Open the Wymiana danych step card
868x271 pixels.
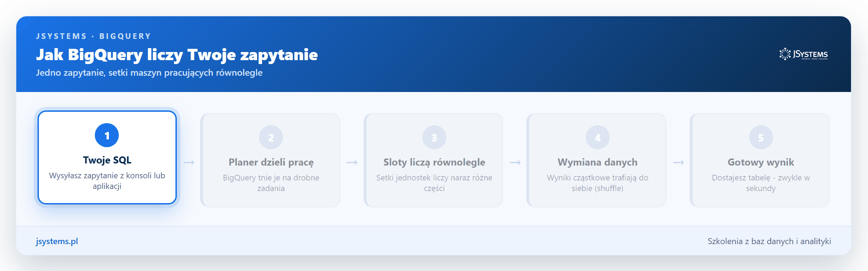[597, 160]
